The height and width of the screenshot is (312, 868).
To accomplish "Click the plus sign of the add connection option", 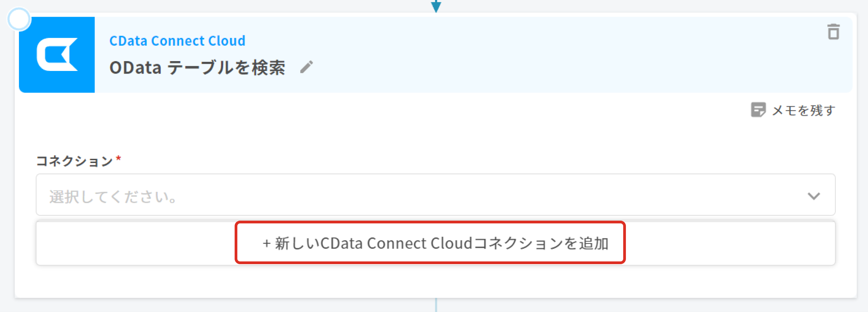I will (x=267, y=243).
